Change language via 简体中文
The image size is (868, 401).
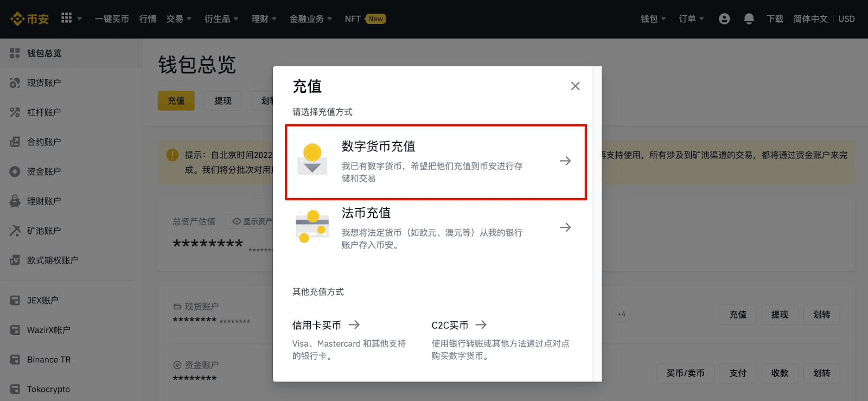pyautogui.click(x=810, y=19)
